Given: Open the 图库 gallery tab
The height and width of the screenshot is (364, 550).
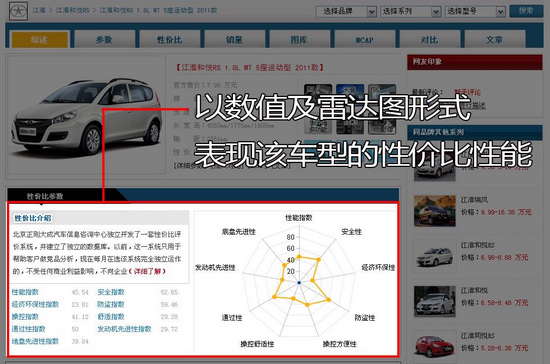Looking at the screenshot, I should tap(299, 39).
